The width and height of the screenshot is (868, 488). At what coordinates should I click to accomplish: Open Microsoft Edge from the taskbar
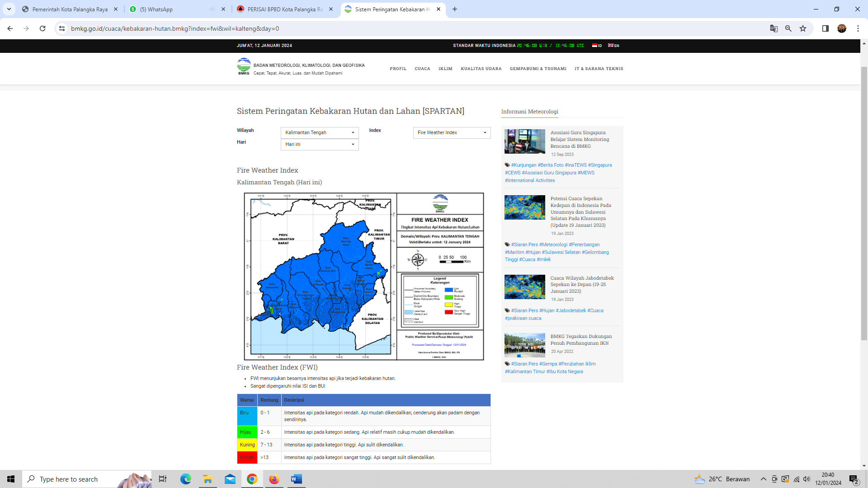[x=185, y=479]
